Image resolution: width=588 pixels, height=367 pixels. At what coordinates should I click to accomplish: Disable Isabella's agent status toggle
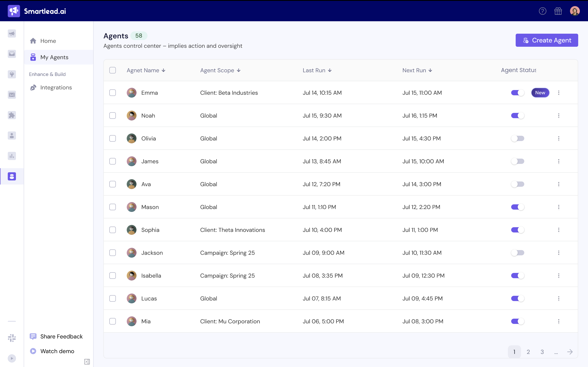click(x=518, y=276)
